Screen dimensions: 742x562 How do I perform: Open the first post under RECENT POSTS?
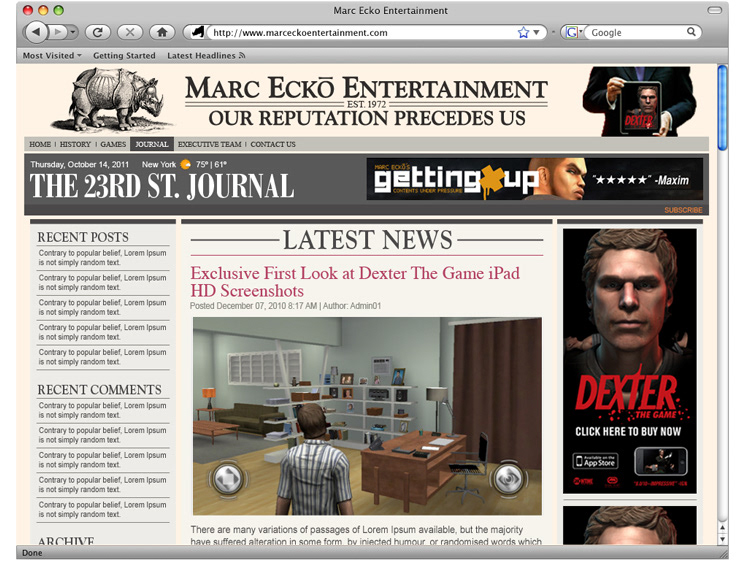coord(103,258)
